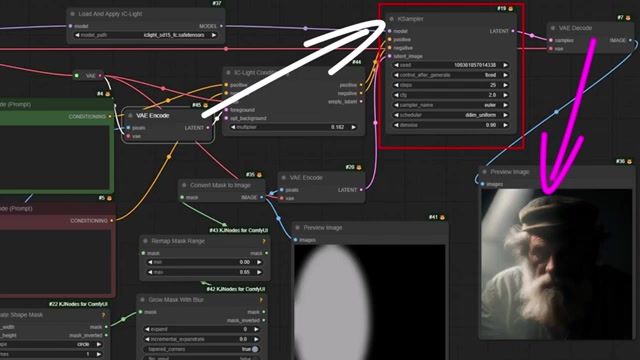Open help icon on Remap Mask Range node

pos(264,241)
